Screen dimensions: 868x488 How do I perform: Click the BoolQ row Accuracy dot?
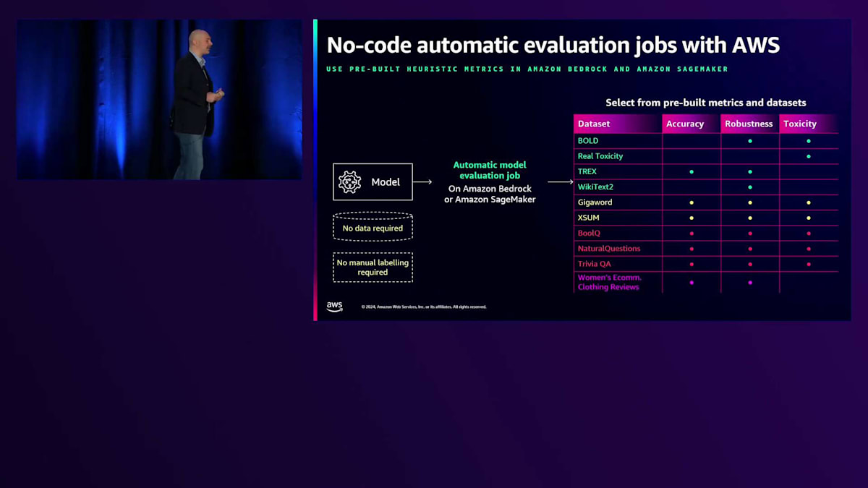pyautogui.click(x=692, y=234)
